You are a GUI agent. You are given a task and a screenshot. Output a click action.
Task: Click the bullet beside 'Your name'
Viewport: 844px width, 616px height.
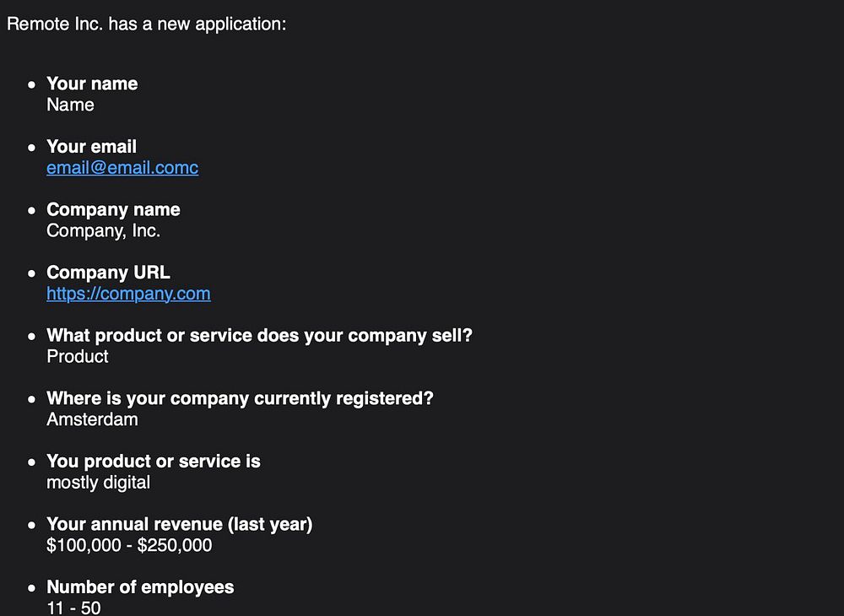coord(32,84)
